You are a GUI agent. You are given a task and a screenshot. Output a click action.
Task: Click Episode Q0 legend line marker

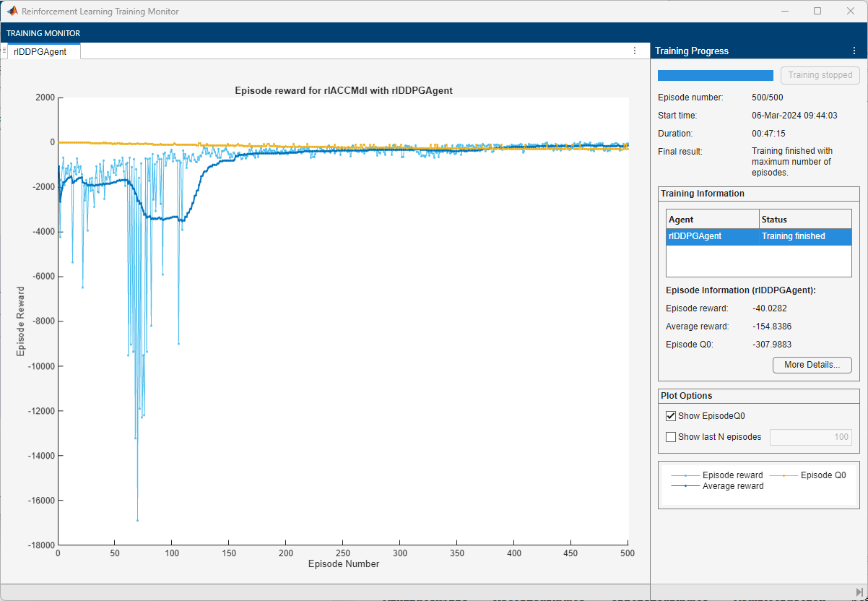pyautogui.click(x=784, y=475)
